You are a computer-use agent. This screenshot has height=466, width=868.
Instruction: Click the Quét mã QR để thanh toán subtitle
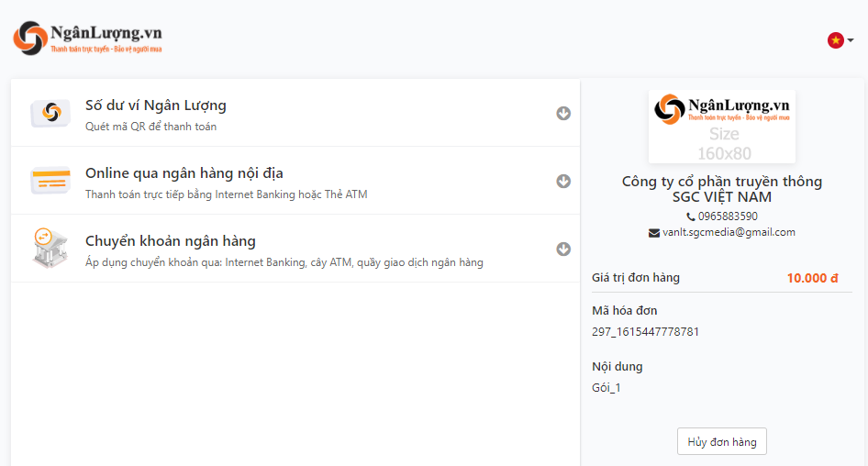click(x=150, y=127)
